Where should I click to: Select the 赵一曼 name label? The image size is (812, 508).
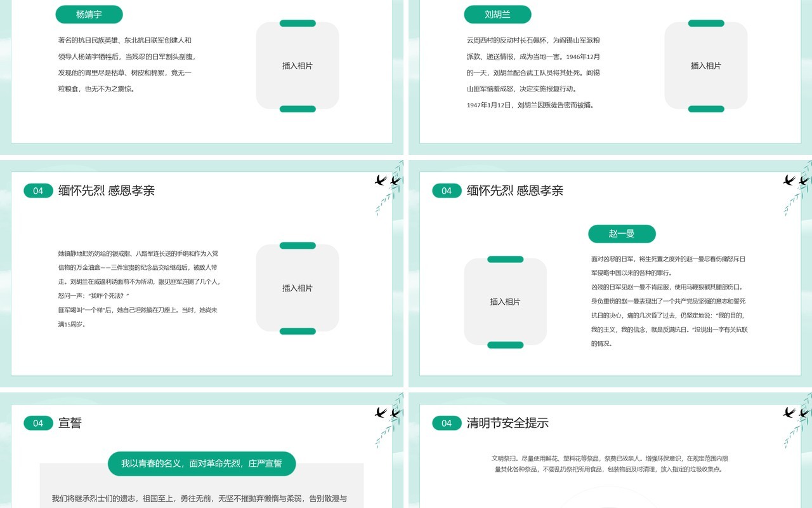[x=622, y=234]
